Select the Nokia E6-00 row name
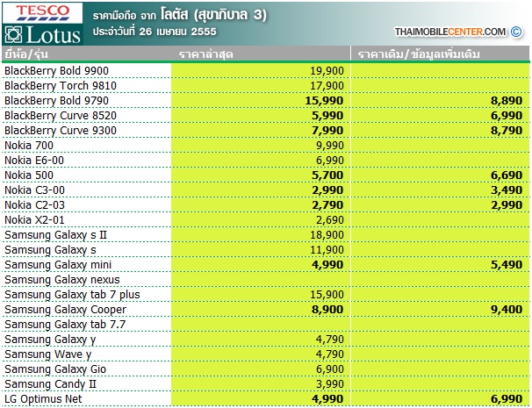Viewport: 532px width, 408px height. point(34,161)
